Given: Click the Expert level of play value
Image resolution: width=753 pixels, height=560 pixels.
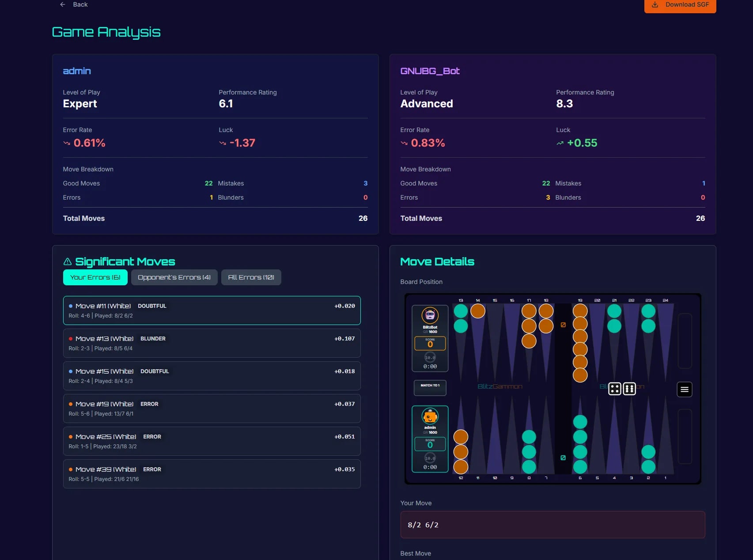Looking at the screenshot, I should 80,104.
